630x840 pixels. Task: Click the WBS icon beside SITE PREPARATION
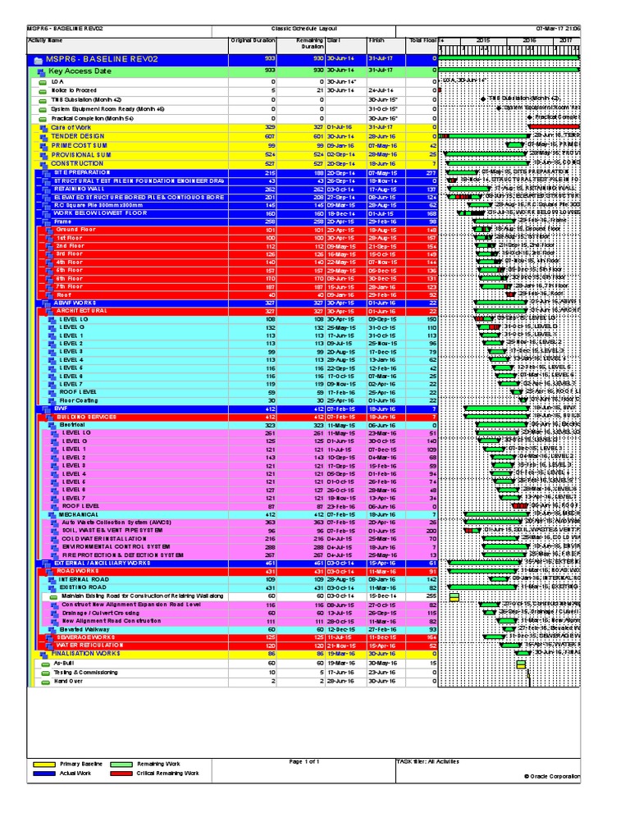(x=46, y=173)
